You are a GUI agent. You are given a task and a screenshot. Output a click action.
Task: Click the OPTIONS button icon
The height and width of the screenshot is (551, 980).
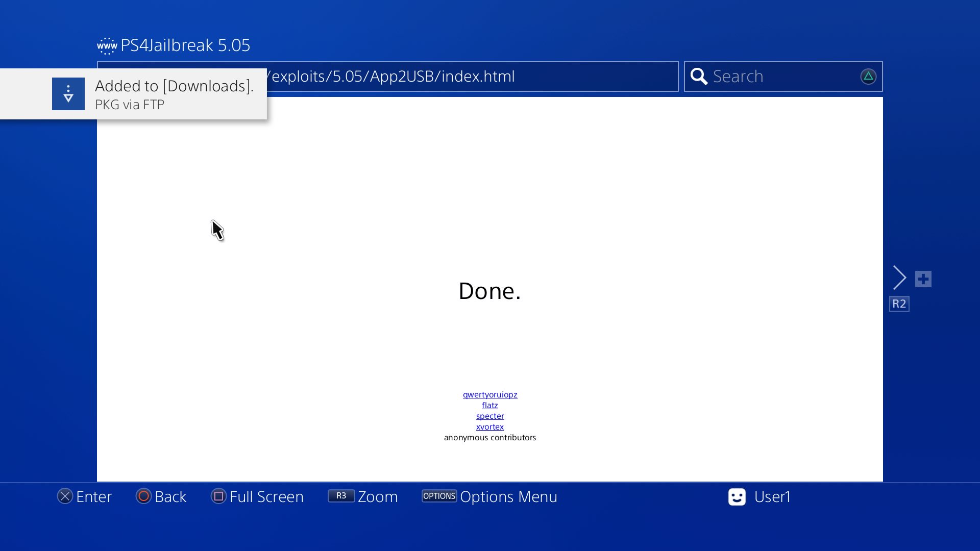coord(439,496)
